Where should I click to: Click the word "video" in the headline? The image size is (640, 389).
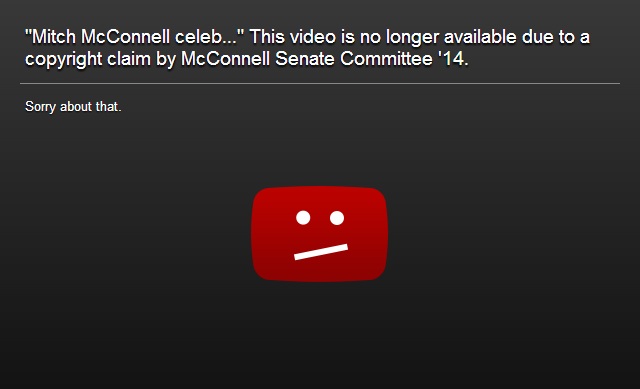pos(313,37)
